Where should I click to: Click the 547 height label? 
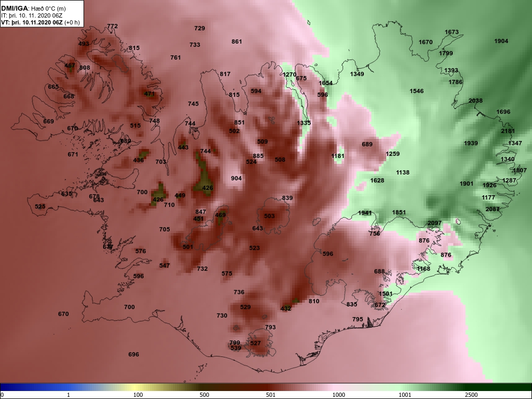[x=164, y=265]
